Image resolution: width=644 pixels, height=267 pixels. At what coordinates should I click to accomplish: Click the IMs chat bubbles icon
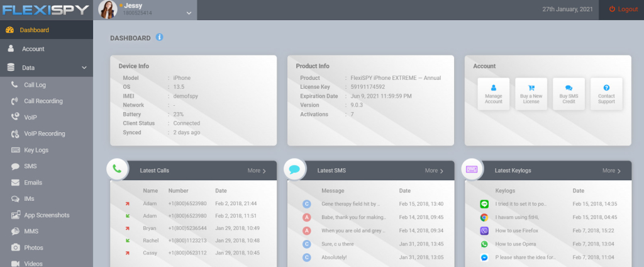click(x=15, y=199)
